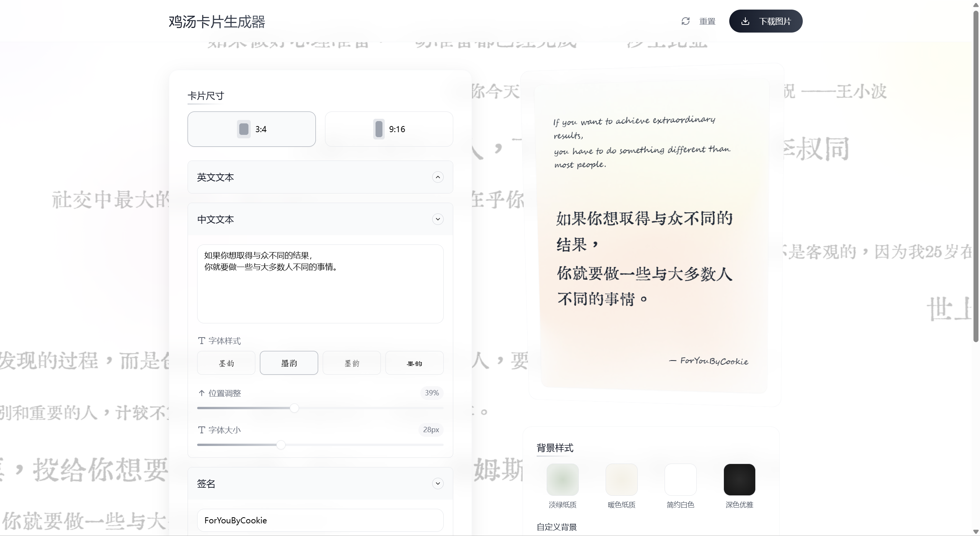
Task: Click the font style T icon
Action: [202, 341]
